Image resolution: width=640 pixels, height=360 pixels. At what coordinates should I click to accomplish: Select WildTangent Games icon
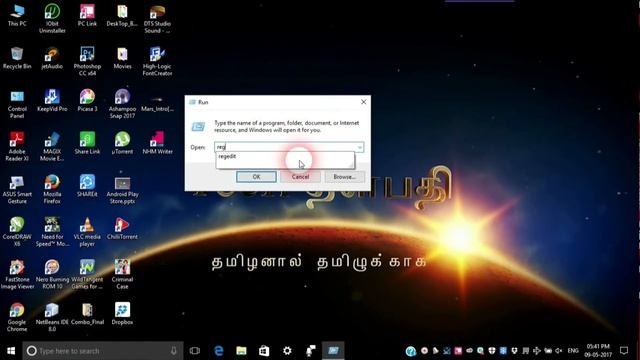click(87, 275)
